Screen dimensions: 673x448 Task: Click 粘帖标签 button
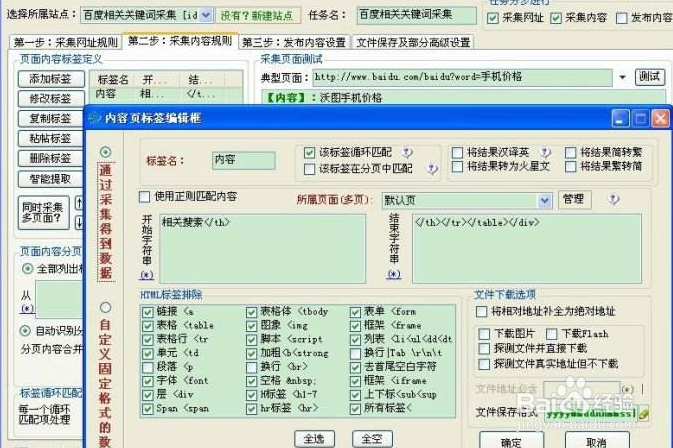[51, 139]
